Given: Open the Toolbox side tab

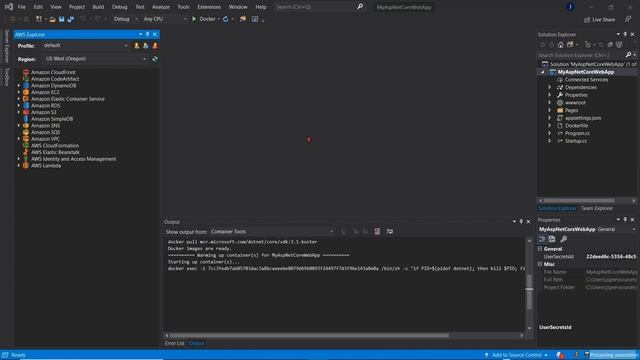Looking at the screenshot, I should click(6, 77).
